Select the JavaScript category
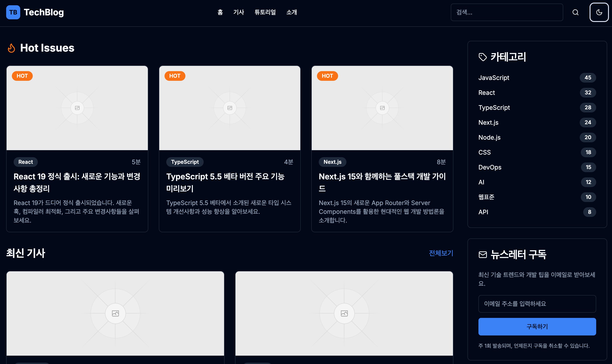Viewport: 612px width, 364px height. click(x=494, y=78)
